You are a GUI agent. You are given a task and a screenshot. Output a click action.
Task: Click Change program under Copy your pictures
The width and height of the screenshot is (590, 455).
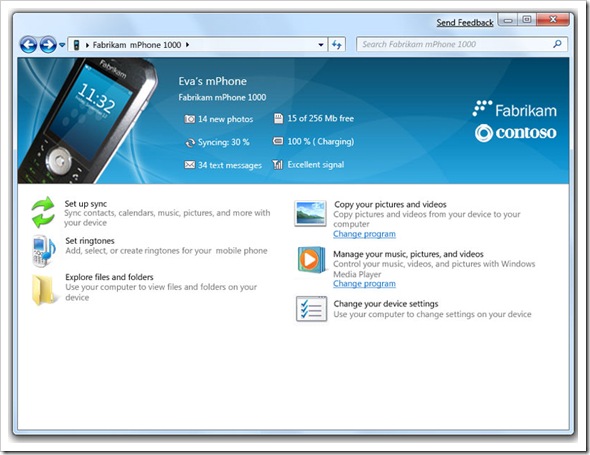click(x=364, y=234)
